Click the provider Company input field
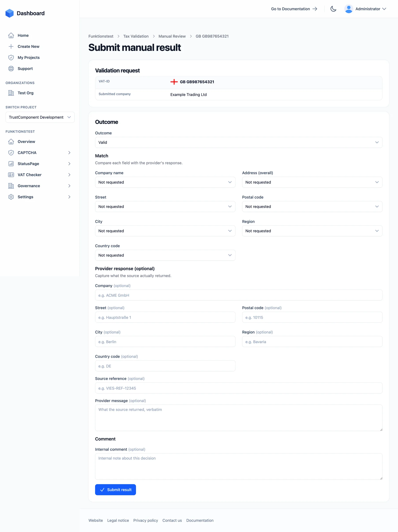Screen dimensions: 398x532 point(239,295)
